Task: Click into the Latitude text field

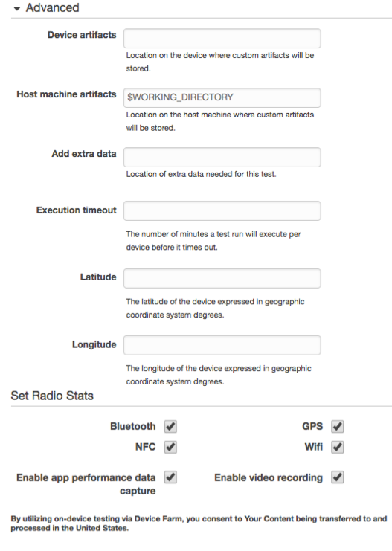Action: pos(222,278)
